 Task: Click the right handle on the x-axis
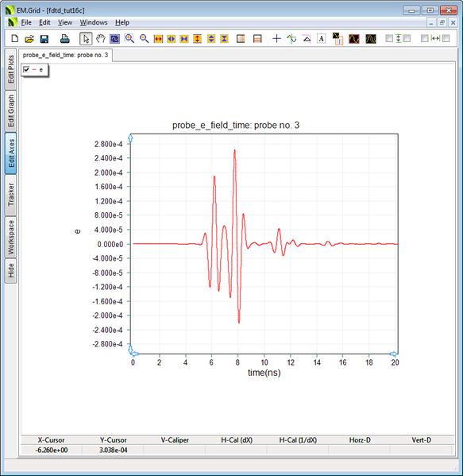[x=394, y=354]
